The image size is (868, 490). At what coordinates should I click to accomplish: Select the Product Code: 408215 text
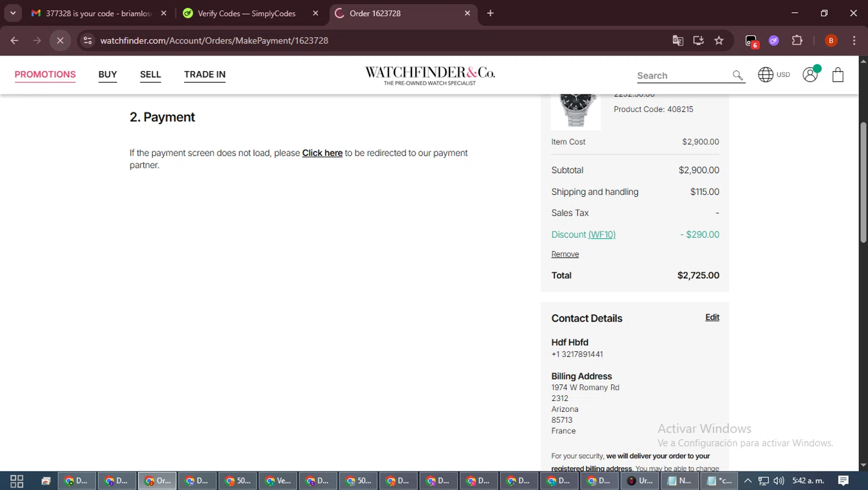tap(653, 109)
